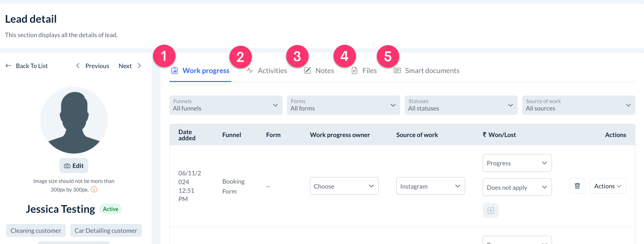Open the work progress owner Choose dropdown
The image size is (644, 244).
344,186
